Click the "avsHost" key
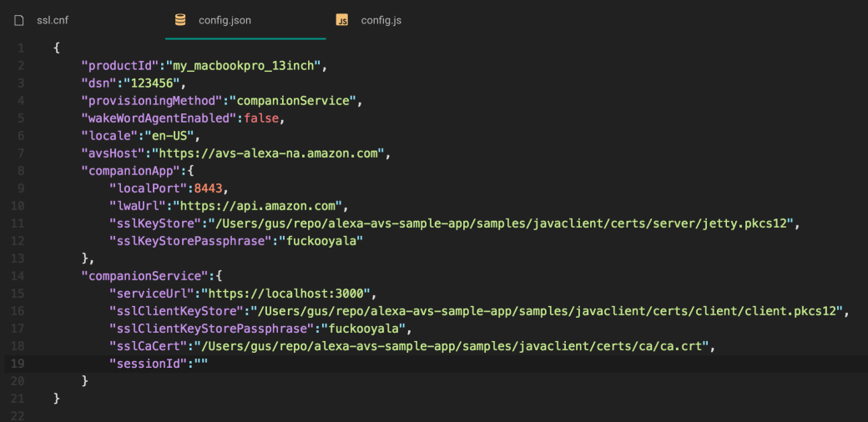 tap(113, 153)
